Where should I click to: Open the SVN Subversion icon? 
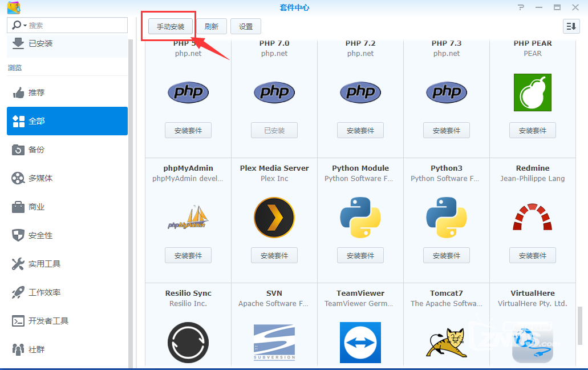(x=274, y=342)
